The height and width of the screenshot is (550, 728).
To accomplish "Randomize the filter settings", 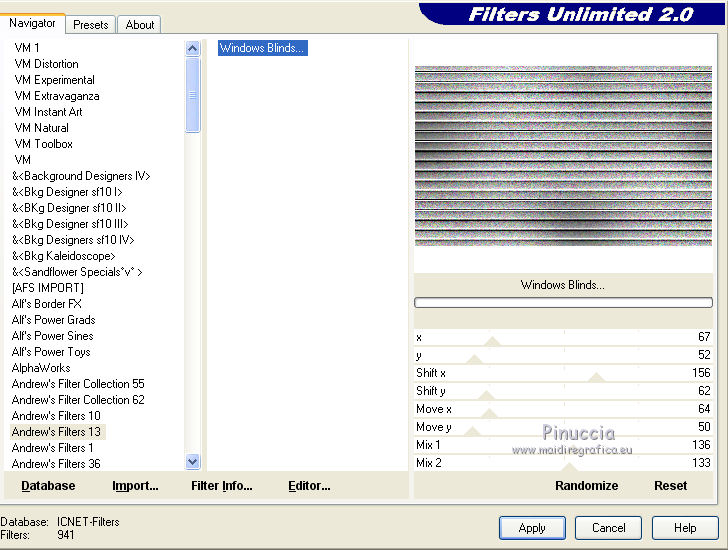I will point(586,486).
